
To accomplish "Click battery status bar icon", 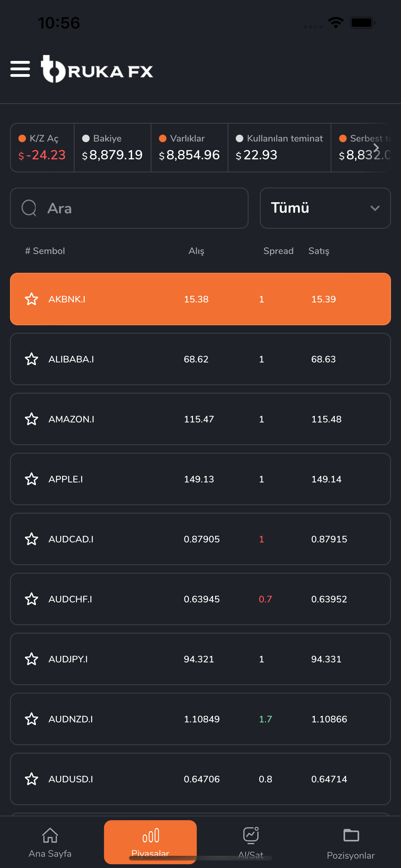I will click(363, 22).
